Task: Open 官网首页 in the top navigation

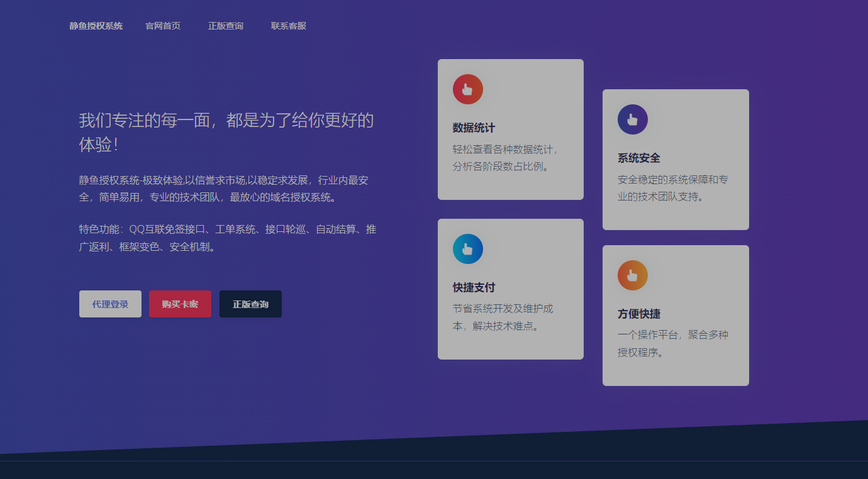Action: 163,26
